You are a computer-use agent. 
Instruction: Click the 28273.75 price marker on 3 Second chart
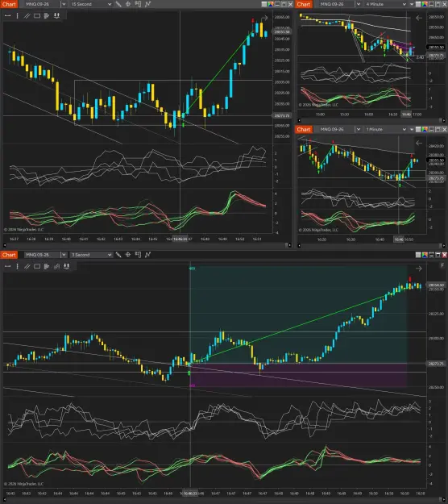pos(435,364)
